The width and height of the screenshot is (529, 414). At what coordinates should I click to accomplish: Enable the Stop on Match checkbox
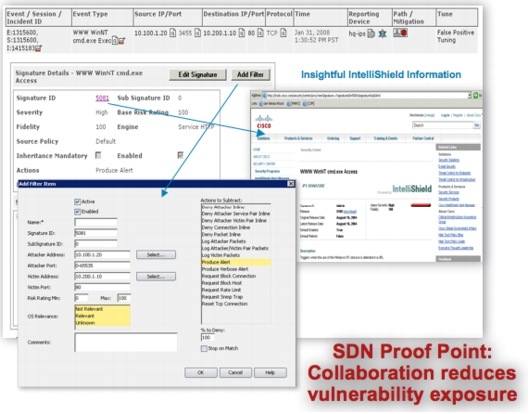click(x=204, y=348)
